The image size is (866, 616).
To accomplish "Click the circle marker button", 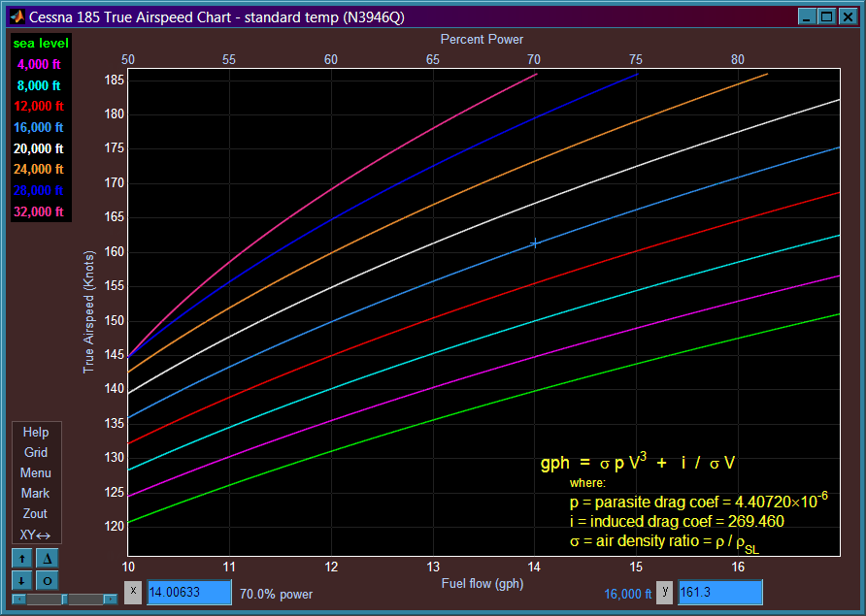I will tap(47, 581).
